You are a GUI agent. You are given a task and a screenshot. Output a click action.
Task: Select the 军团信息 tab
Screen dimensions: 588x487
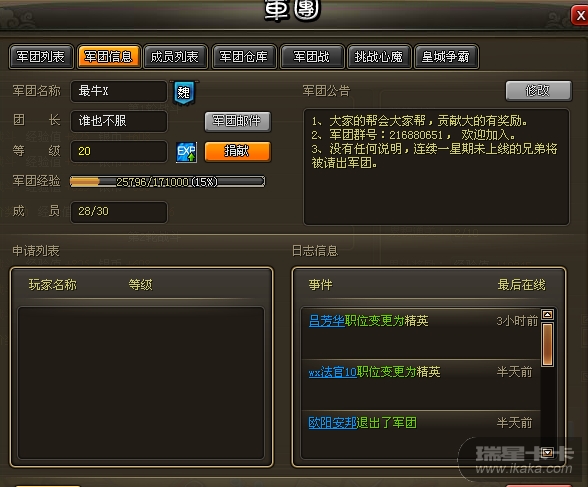coord(108,57)
